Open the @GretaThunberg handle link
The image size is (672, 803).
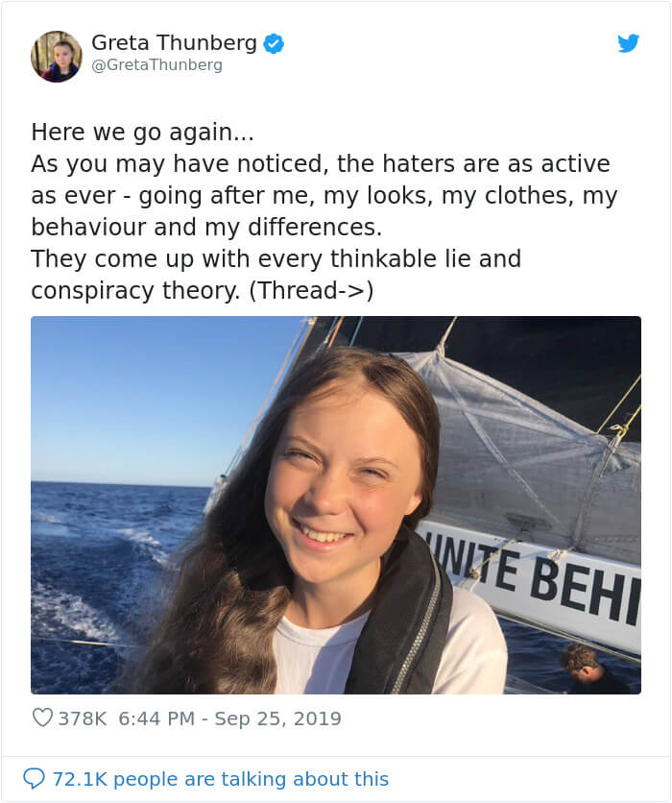click(x=156, y=65)
